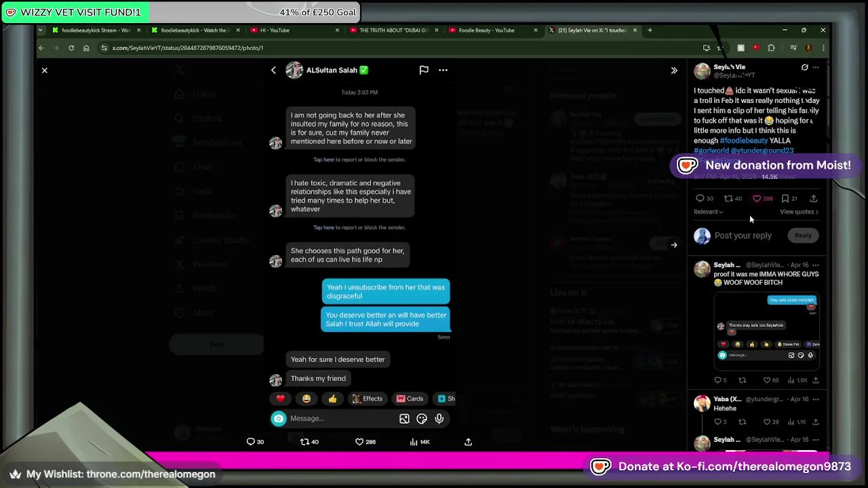Open a new browser tab with the plus
Screen dimensions: 868x488
[650, 30]
